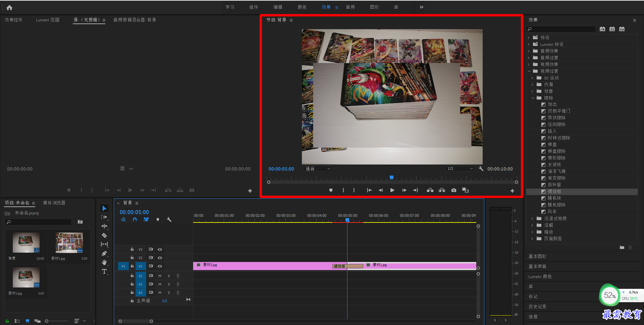Select the Razor tool
This screenshot has width=644, height=325.
104,235
